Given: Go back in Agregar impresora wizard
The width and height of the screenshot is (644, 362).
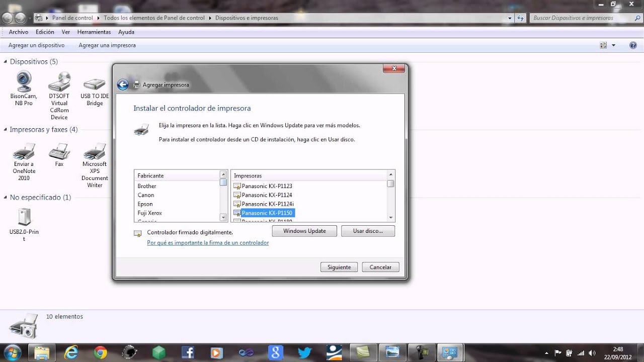Looking at the screenshot, I should pyautogui.click(x=123, y=85).
